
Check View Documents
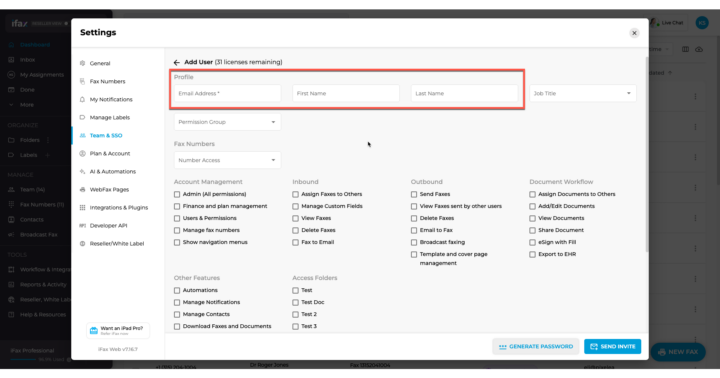pos(532,218)
